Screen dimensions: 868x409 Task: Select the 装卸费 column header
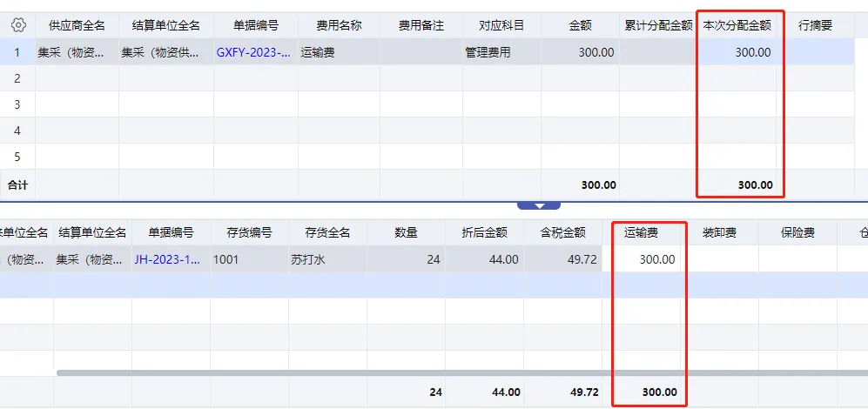click(x=720, y=232)
